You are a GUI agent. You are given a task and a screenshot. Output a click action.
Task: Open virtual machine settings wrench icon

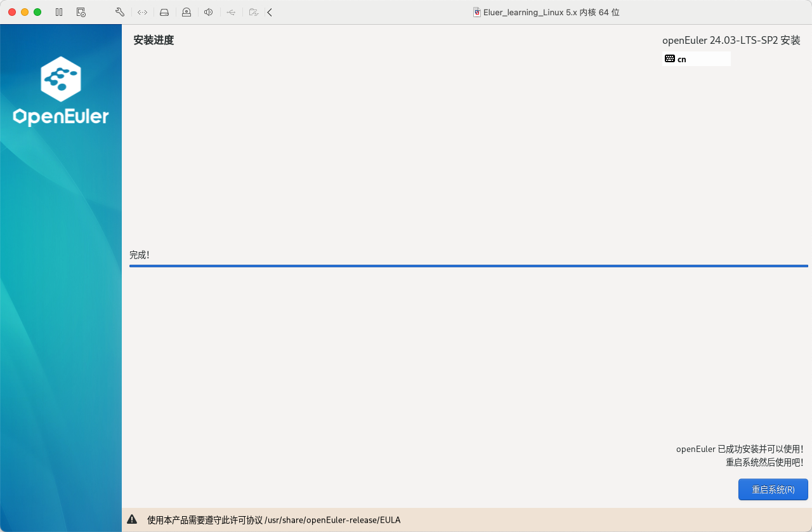pyautogui.click(x=120, y=12)
